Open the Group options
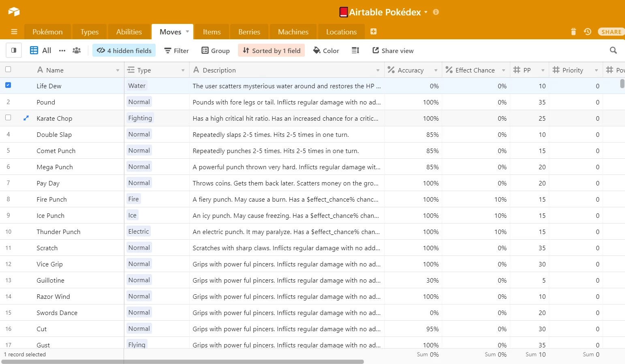The width and height of the screenshot is (625, 364). click(216, 51)
